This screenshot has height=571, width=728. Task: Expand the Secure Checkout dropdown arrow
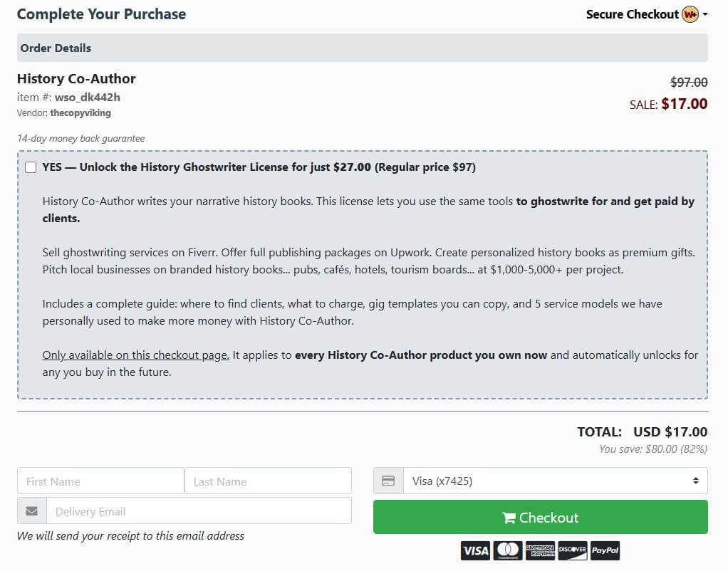705,14
